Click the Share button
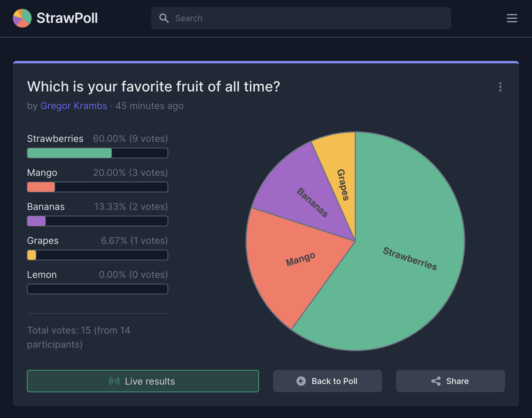The width and height of the screenshot is (532, 418). [450, 381]
